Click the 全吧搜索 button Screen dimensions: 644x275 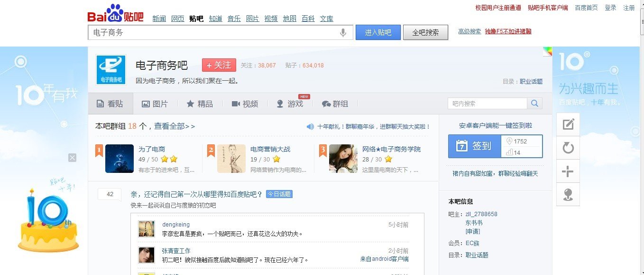(425, 32)
